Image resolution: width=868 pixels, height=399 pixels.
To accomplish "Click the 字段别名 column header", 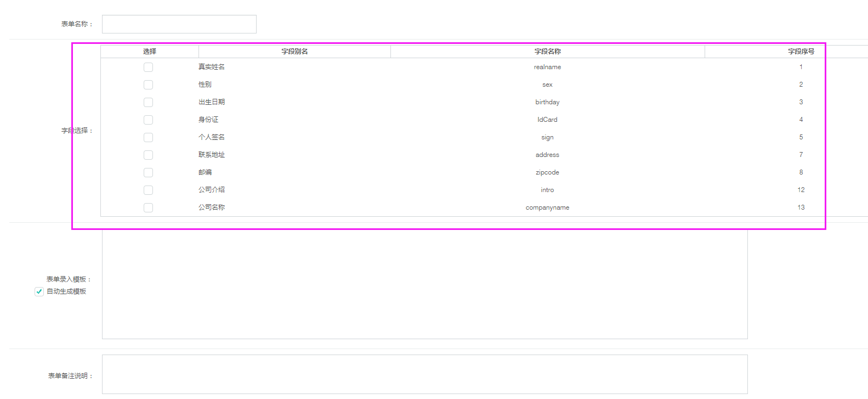I will point(294,52).
